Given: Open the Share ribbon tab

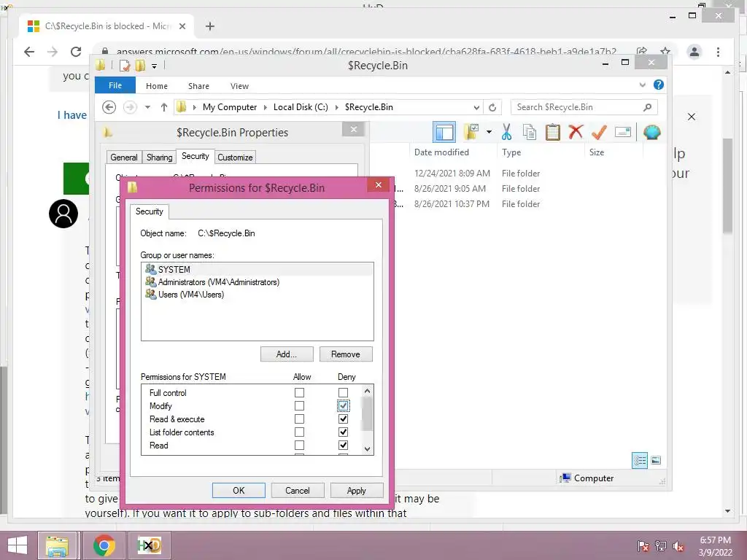Looking at the screenshot, I should click(198, 86).
